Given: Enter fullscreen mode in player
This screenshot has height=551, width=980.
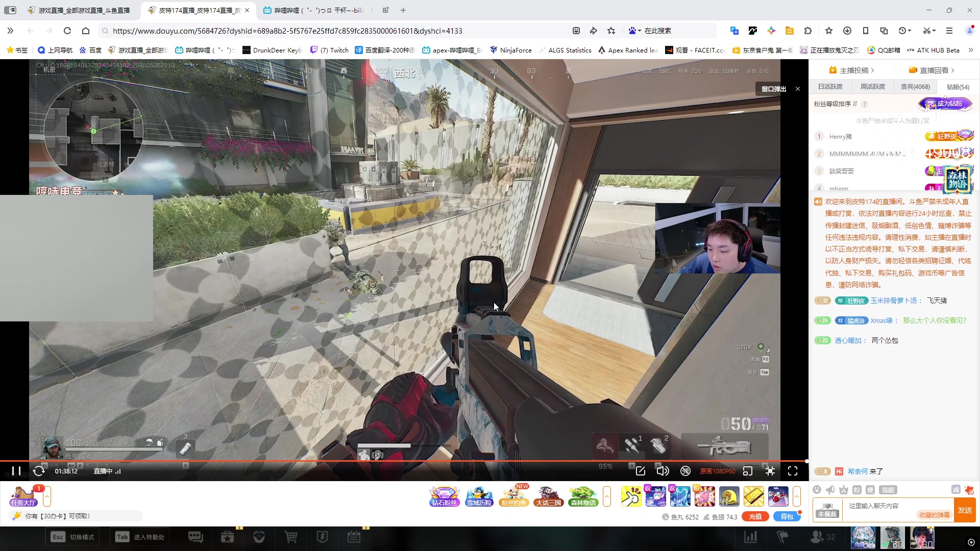Looking at the screenshot, I should pyautogui.click(x=793, y=471).
